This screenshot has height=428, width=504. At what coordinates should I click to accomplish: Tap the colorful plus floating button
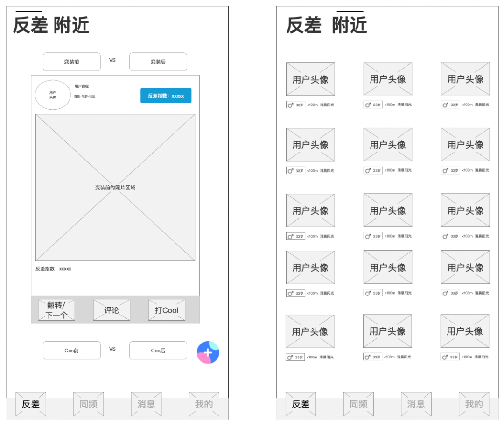(x=208, y=352)
